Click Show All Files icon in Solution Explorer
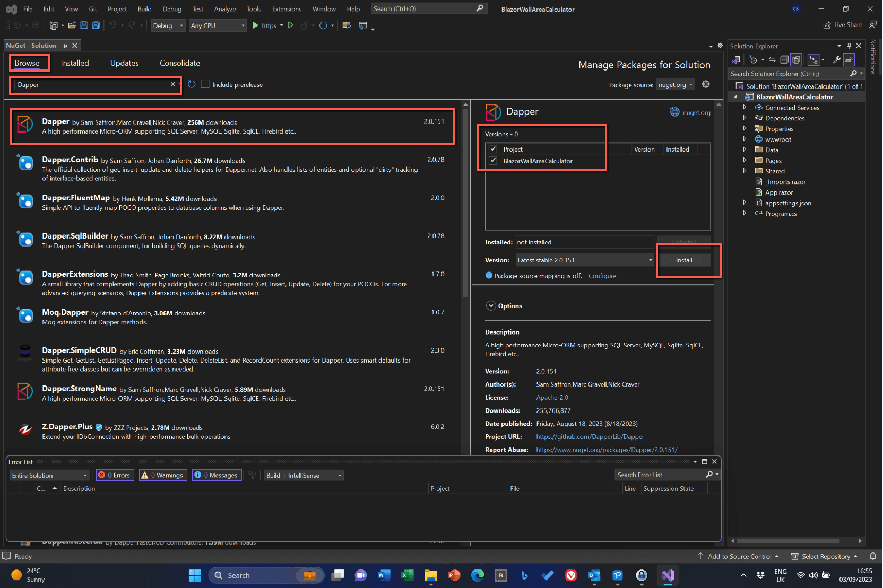This screenshot has width=883, height=588. 796,60
